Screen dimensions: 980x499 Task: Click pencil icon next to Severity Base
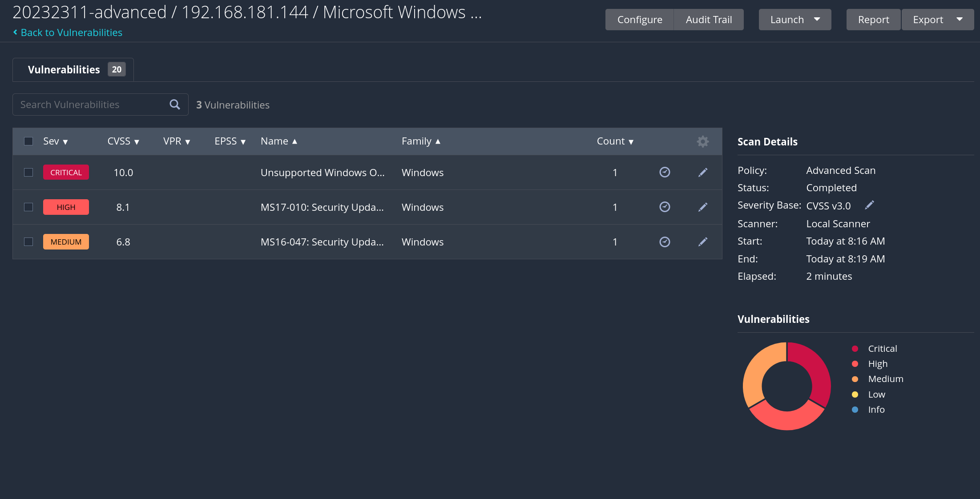pyautogui.click(x=869, y=205)
